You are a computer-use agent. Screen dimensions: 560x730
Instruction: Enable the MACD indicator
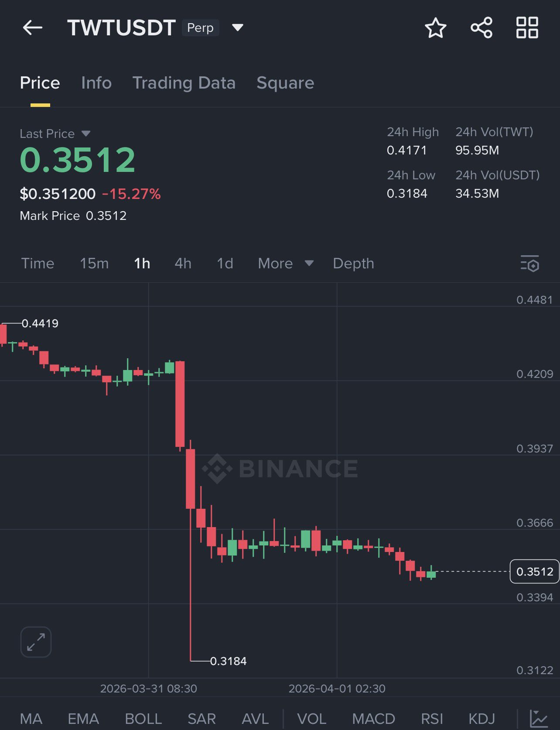(x=373, y=719)
